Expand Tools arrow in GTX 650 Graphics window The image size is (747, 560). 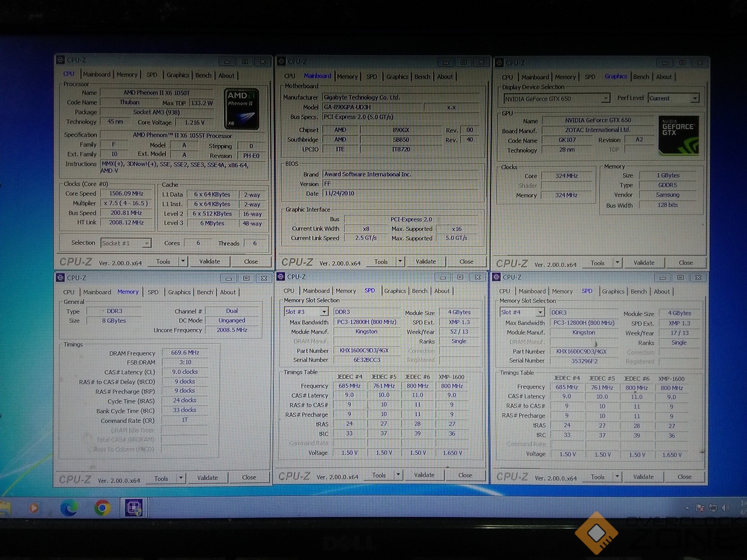pyautogui.click(x=617, y=262)
